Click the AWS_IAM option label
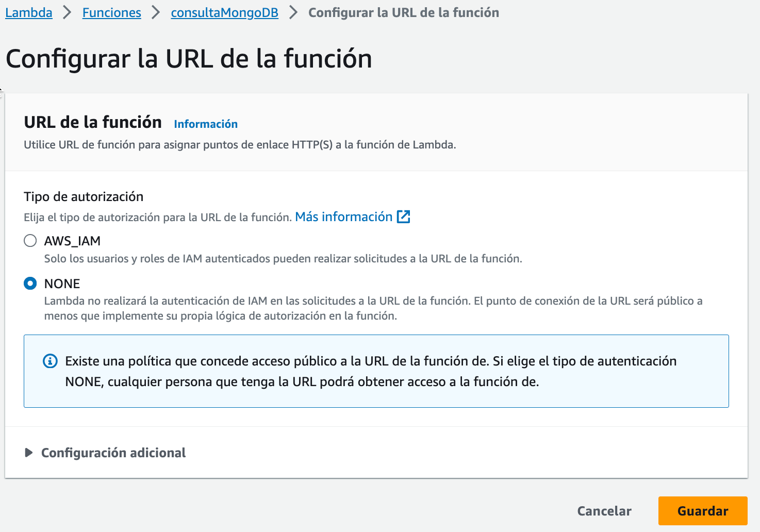The height and width of the screenshot is (532, 760). [72, 241]
